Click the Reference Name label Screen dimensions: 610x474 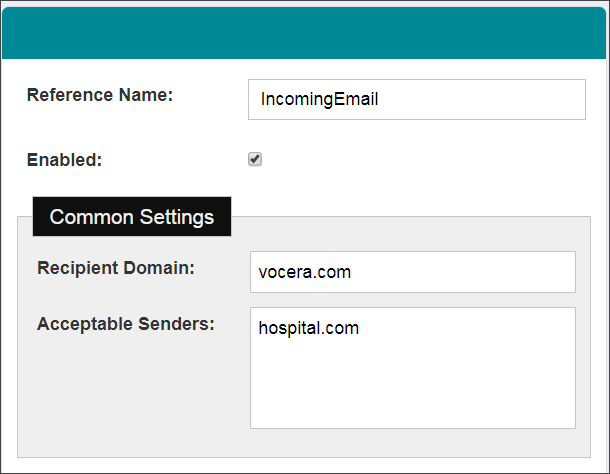100,96
